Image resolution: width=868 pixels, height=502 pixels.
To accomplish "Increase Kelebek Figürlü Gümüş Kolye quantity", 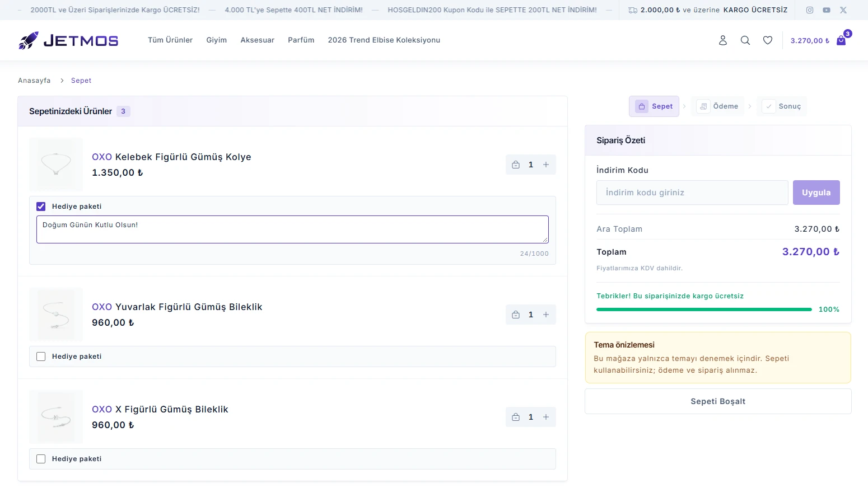I will click(x=546, y=165).
